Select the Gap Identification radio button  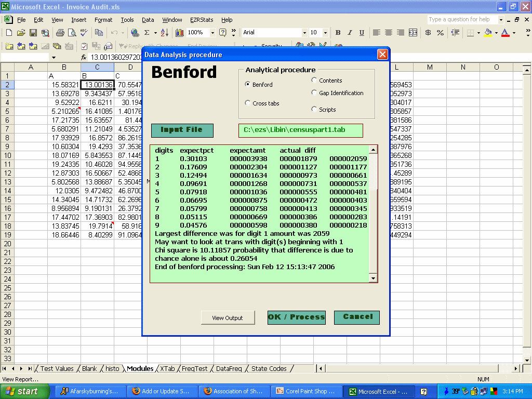pos(314,92)
